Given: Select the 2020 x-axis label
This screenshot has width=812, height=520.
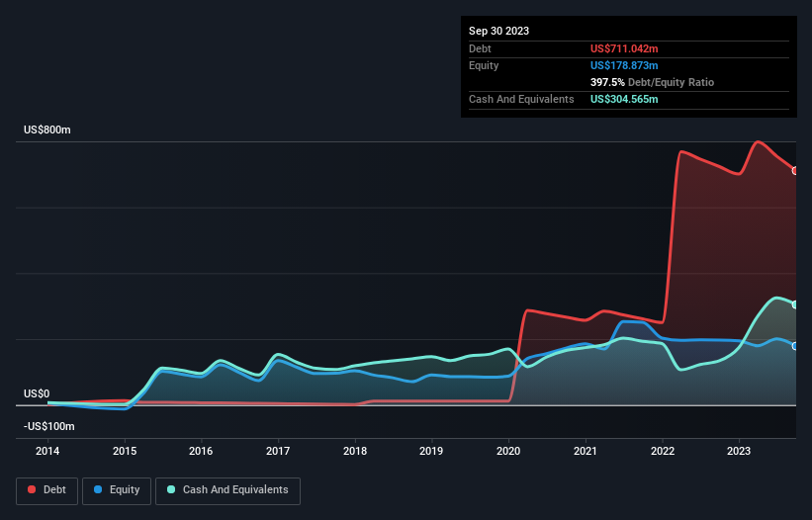Looking at the screenshot, I should pyautogui.click(x=508, y=450).
